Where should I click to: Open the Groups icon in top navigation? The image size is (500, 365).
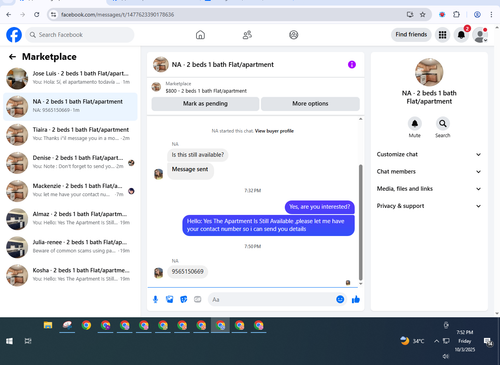(294, 35)
